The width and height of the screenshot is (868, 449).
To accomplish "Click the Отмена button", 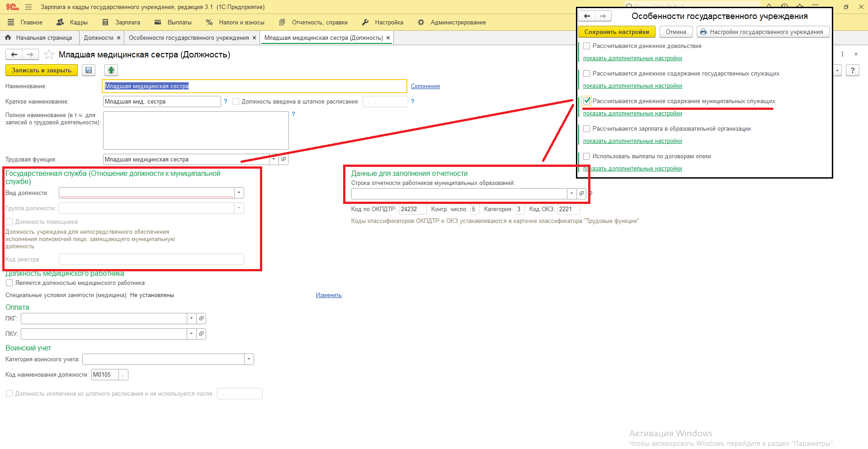I will click(676, 32).
